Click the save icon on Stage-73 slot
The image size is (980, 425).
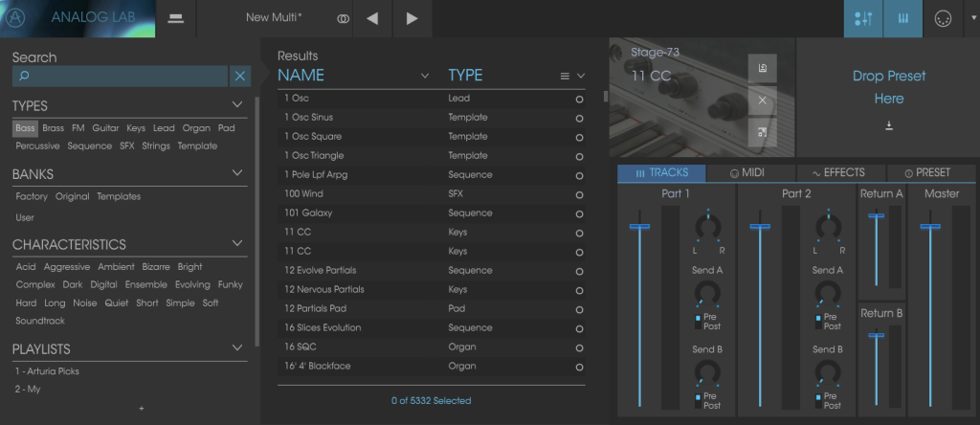point(763,68)
